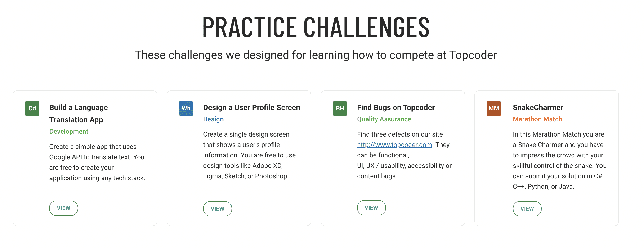Select the Marathon Match category label

(537, 119)
